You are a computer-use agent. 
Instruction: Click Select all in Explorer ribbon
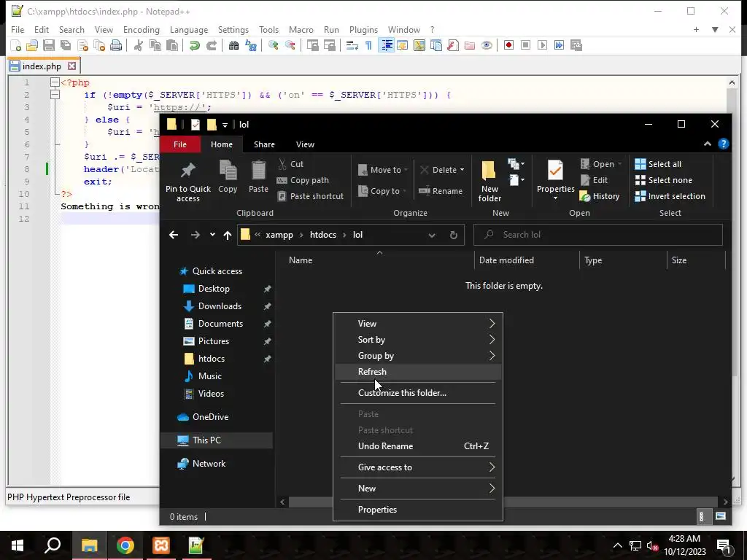point(658,164)
